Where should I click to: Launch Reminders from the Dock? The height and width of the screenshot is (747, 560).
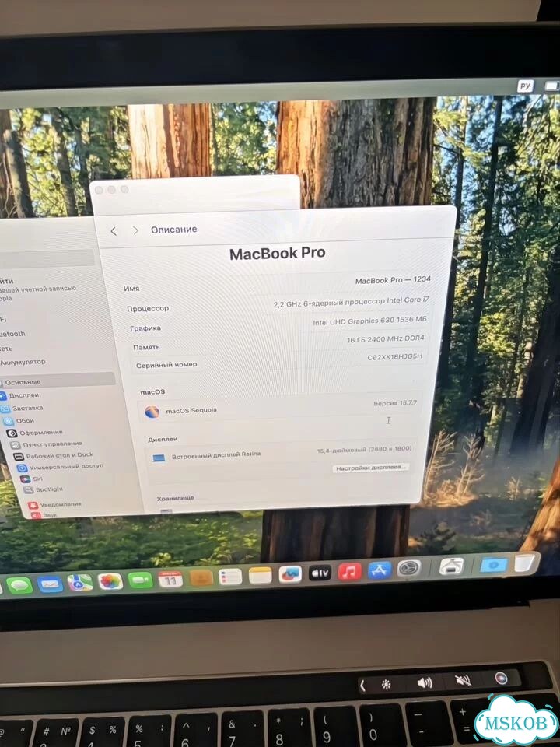coord(230,577)
